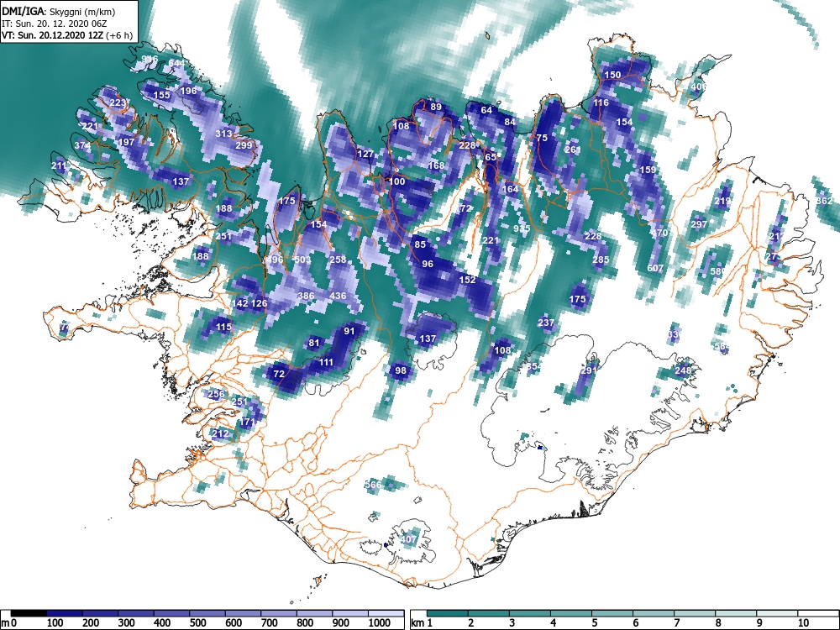Click the km legend label '10'
Image resolution: width=840 pixels, height=630 pixels.
click(x=803, y=623)
